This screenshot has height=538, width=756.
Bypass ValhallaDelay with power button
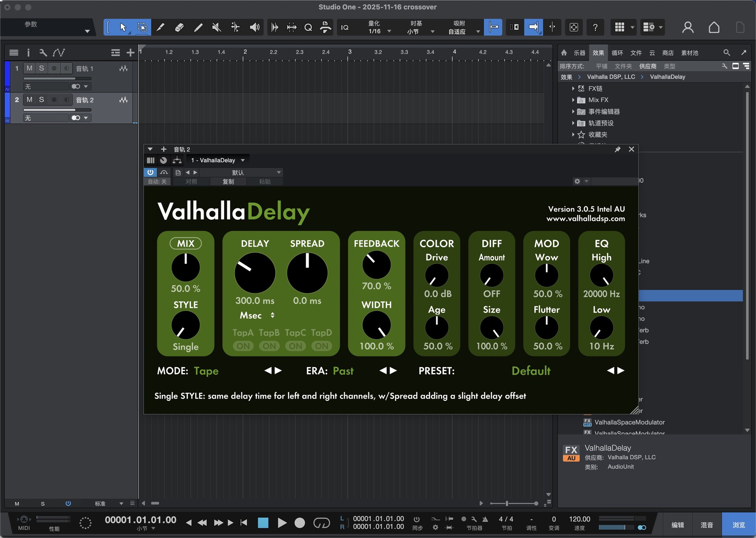[x=150, y=173]
